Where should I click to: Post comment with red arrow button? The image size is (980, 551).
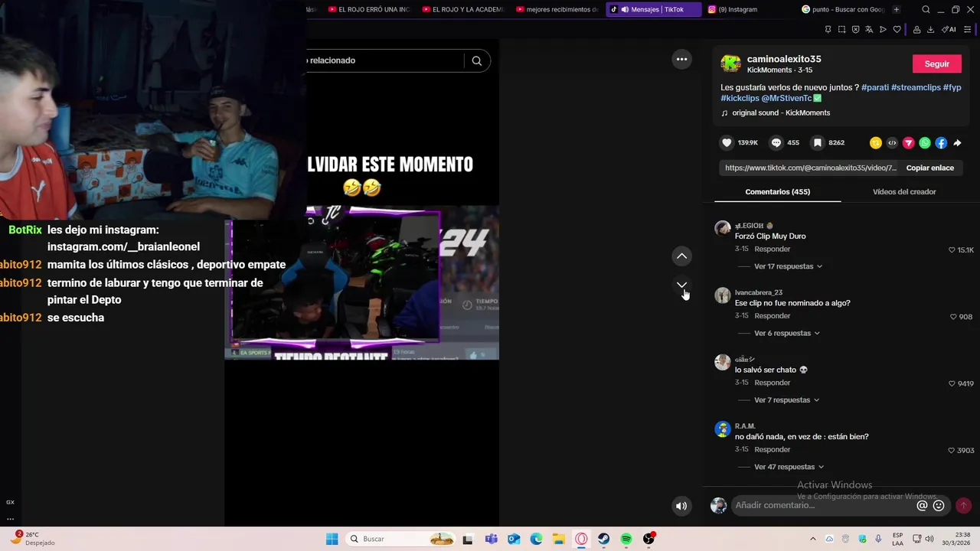[x=963, y=505]
